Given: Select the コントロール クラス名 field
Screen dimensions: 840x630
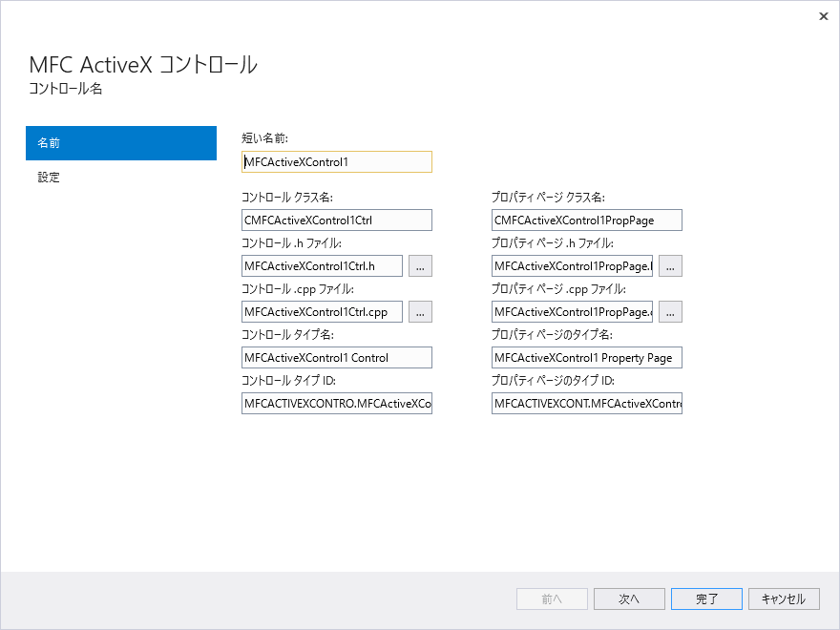Looking at the screenshot, I should pyautogui.click(x=336, y=220).
